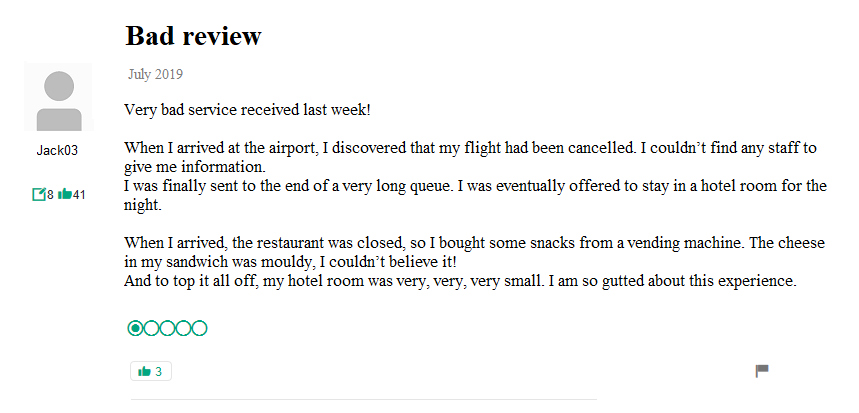Select the third rating circle
Viewport: 859px width, 413px height.
168,328
